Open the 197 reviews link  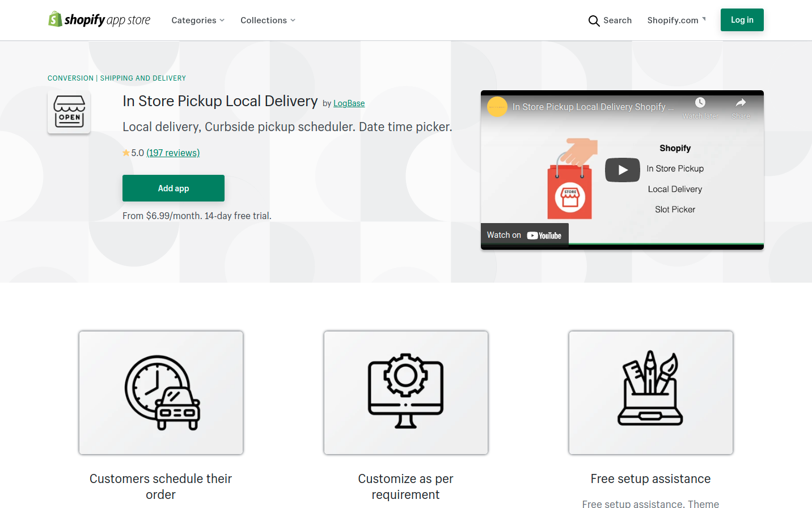(x=173, y=153)
